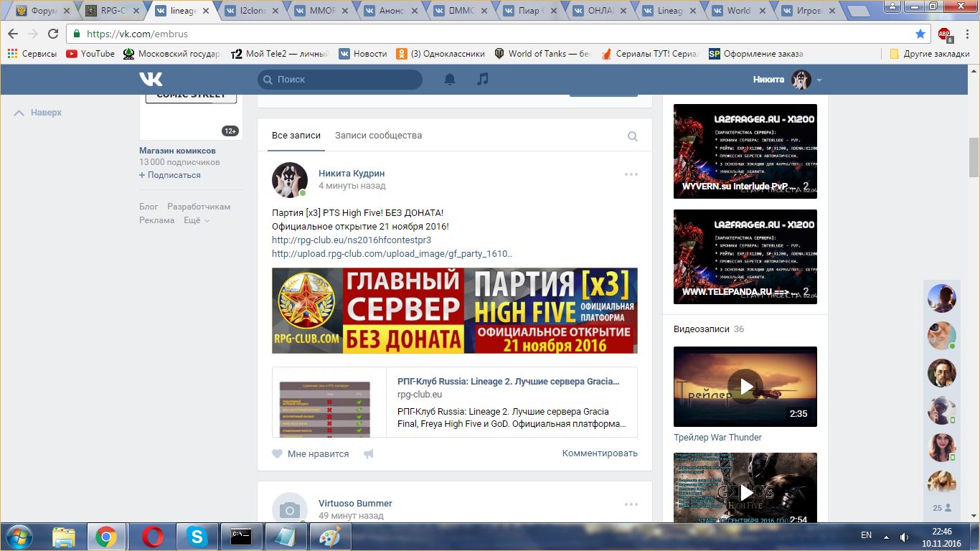Image resolution: width=980 pixels, height=551 pixels.
Task: Play the Трейлер War Thunder video
Action: click(x=745, y=387)
